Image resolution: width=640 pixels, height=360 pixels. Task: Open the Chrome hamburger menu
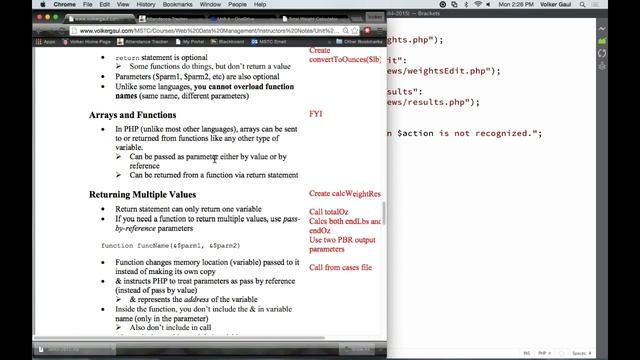pos(380,31)
